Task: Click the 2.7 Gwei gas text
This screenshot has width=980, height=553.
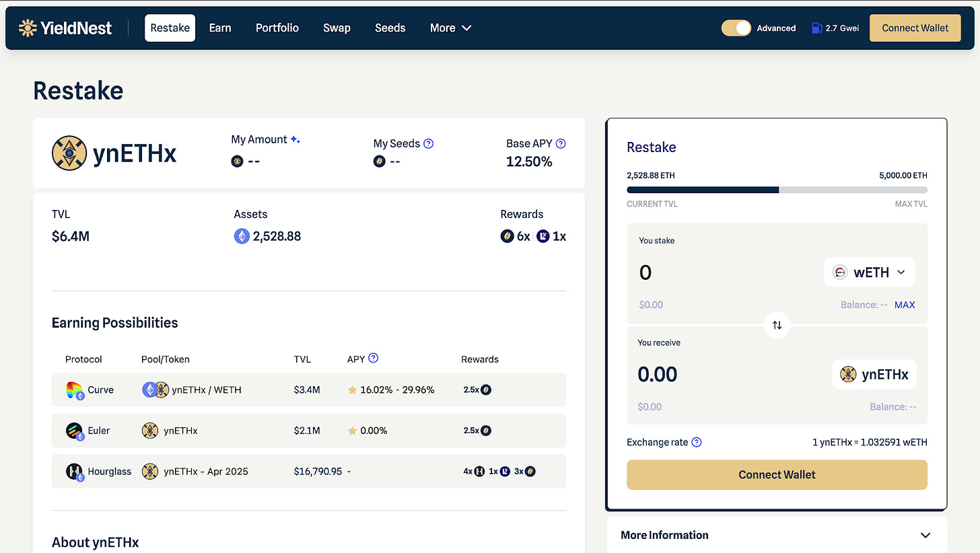Action: tap(842, 28)
